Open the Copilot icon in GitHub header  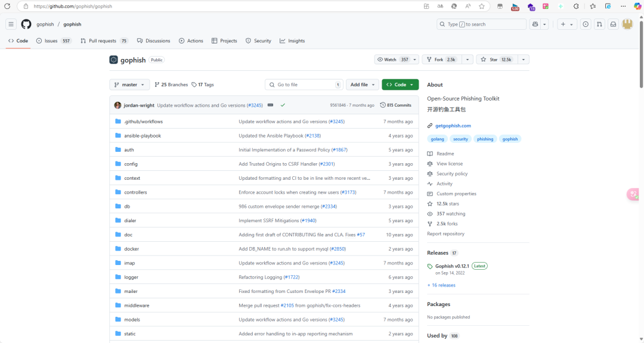pyautogui.click(x=535, y=24)
